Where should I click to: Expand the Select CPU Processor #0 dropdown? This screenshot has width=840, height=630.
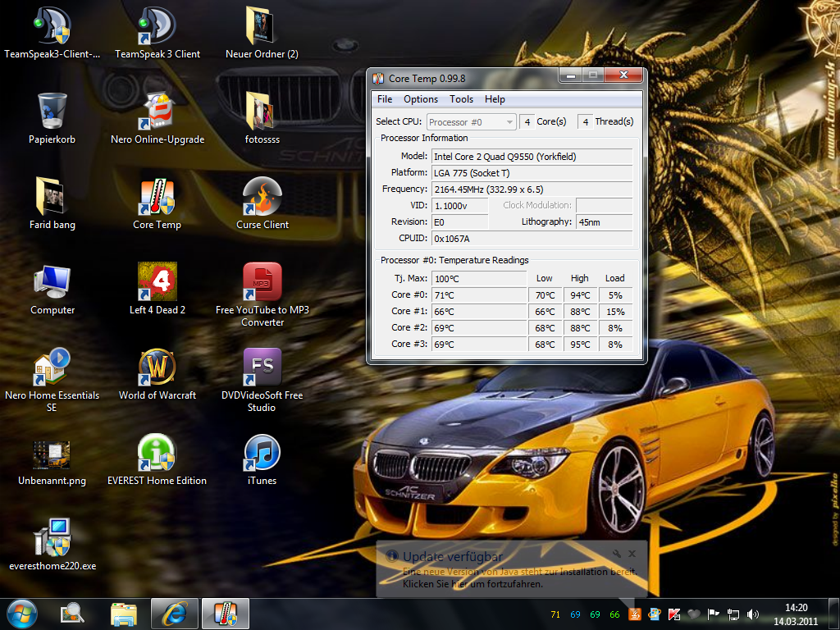[472, 122]
